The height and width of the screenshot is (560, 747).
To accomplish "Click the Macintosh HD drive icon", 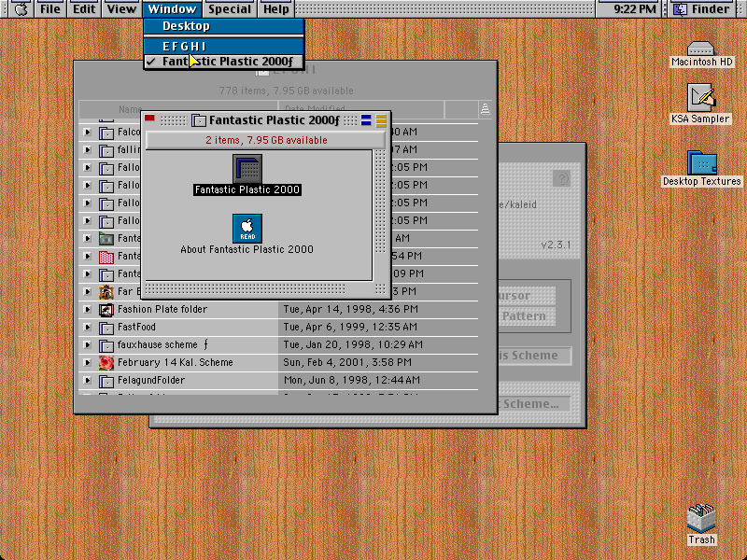I will [x=701, y=49].
